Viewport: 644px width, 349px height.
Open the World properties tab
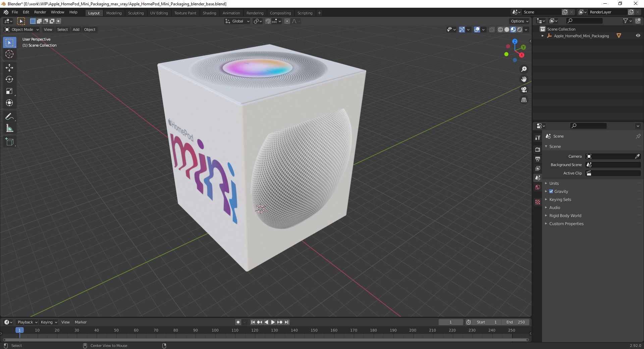(538, 187)
